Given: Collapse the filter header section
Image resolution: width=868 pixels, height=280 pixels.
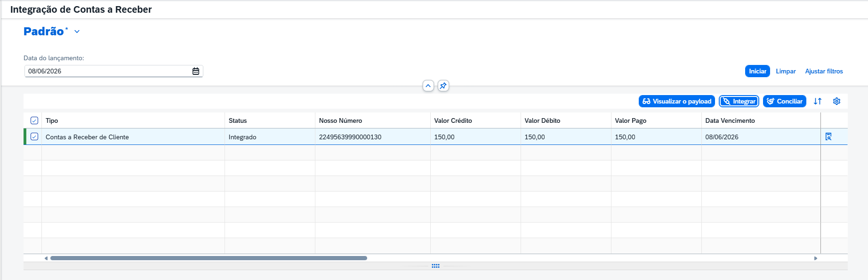Looking at the screenshot, I should pos(428,86).
